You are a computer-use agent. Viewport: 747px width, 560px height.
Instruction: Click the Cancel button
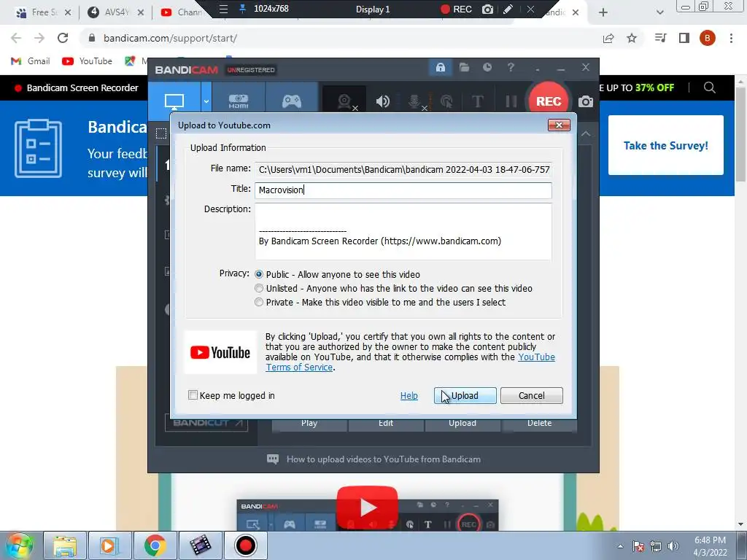click(531, 395)
